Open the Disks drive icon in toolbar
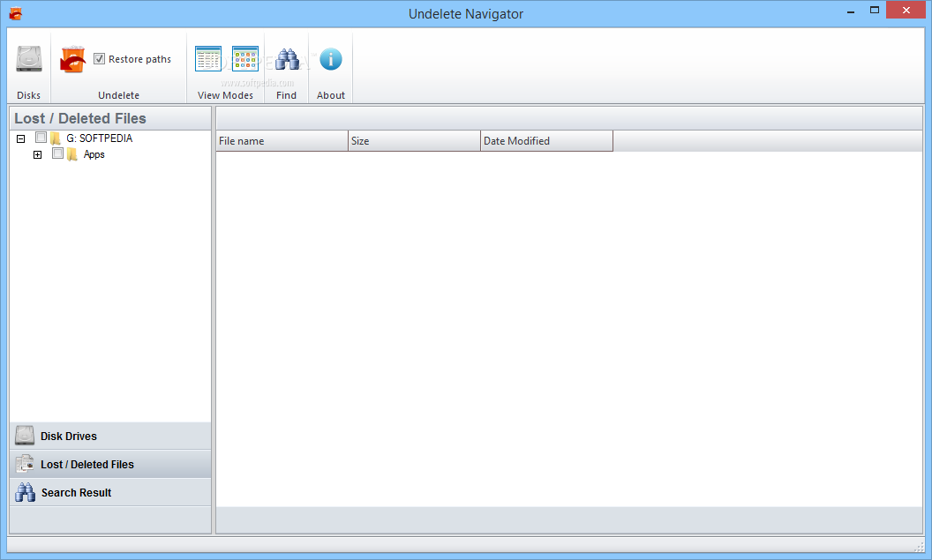Image resolution: width=932 pixels, height=560 pixels. (x=28, y=59)
